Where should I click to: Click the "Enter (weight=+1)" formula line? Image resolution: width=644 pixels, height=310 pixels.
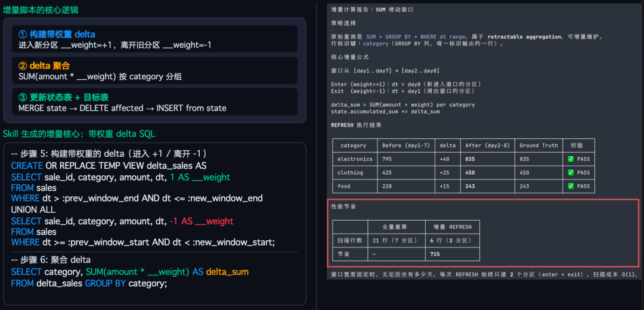406,84
